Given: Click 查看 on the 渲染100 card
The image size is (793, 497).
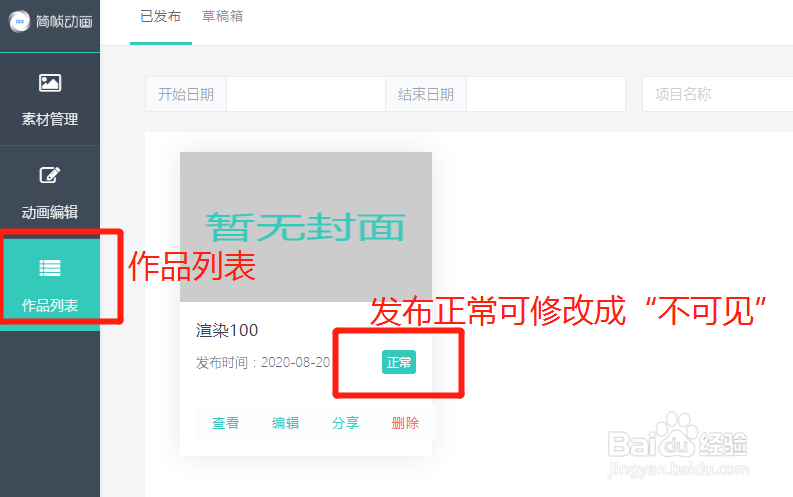Looking at the screenshot, I should [x=225, y=423].
